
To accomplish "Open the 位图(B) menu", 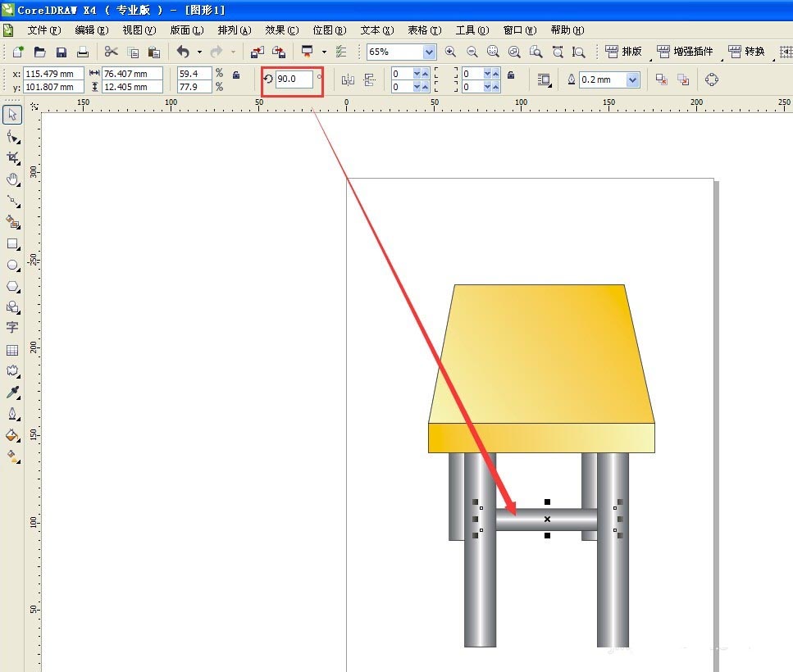I will pos(329,30).
